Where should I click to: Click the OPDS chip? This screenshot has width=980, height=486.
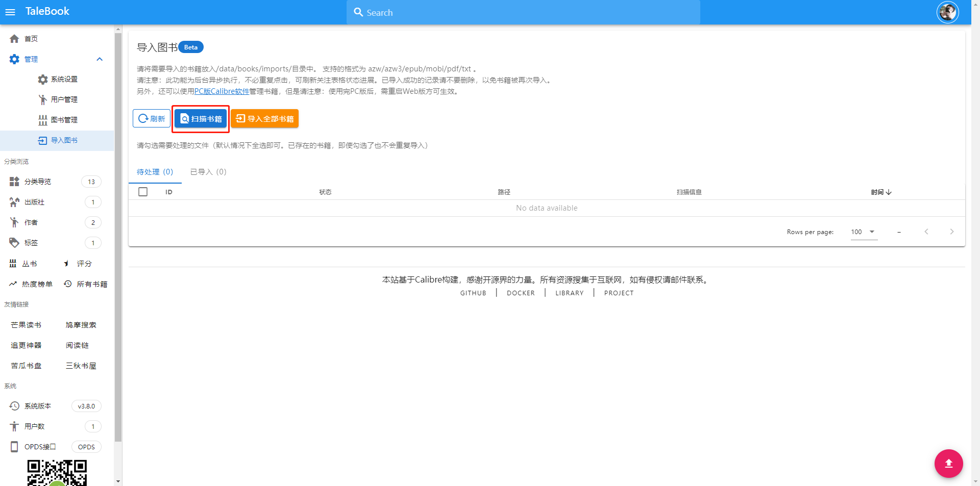pyautogui.click(x=86, y=447)
